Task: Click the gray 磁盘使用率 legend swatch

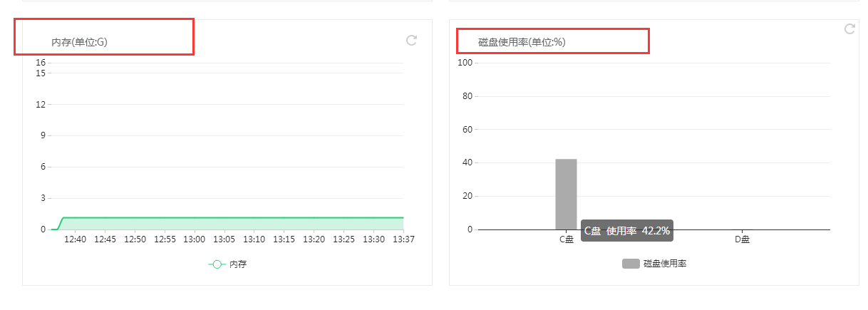Action: (x=631, y=264)
